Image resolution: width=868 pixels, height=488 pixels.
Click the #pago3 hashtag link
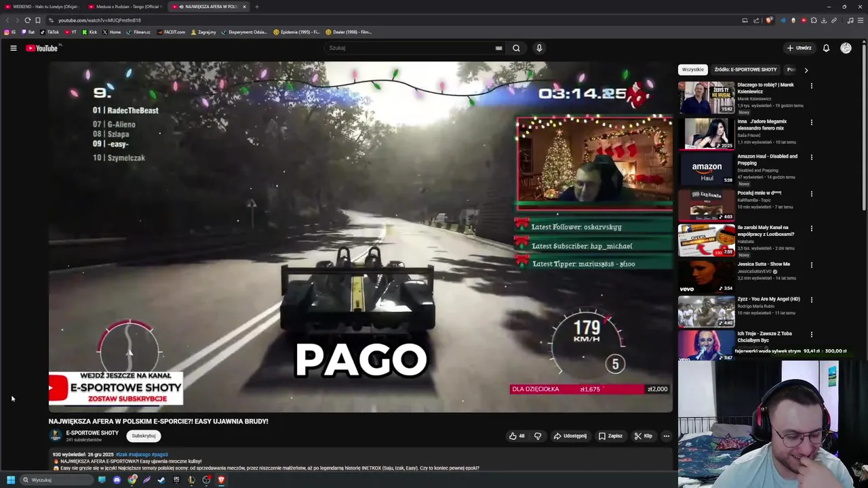160,455
